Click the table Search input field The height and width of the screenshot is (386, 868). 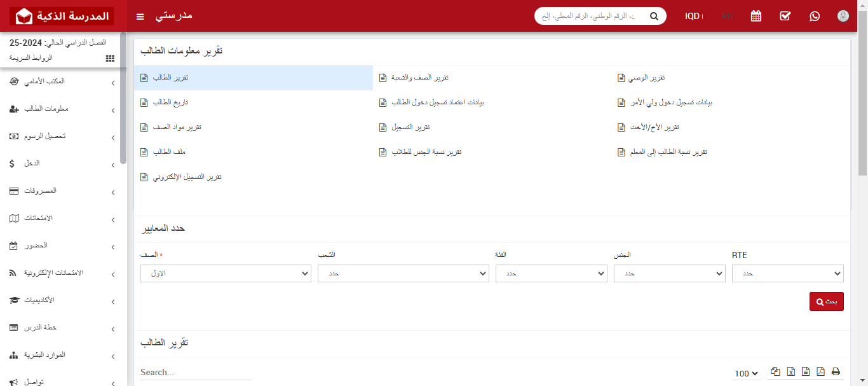(x=196, y=373)
